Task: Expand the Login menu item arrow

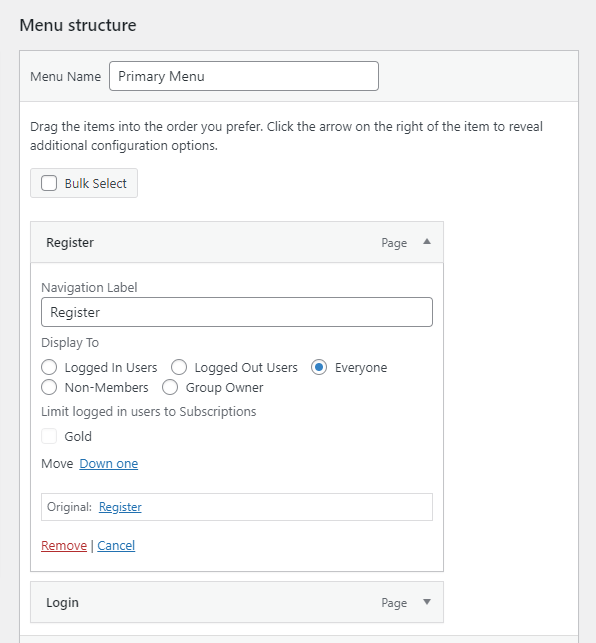Action: 427,602
